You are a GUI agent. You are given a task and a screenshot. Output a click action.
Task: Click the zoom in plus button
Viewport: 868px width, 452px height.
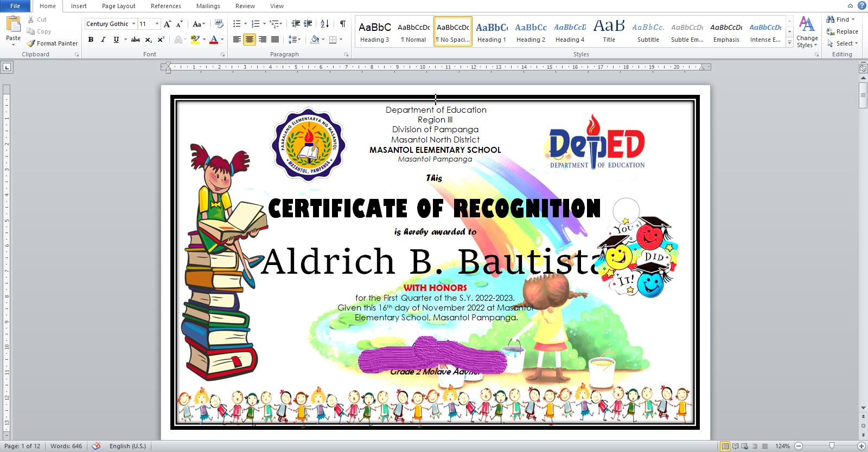pos(861,446)
